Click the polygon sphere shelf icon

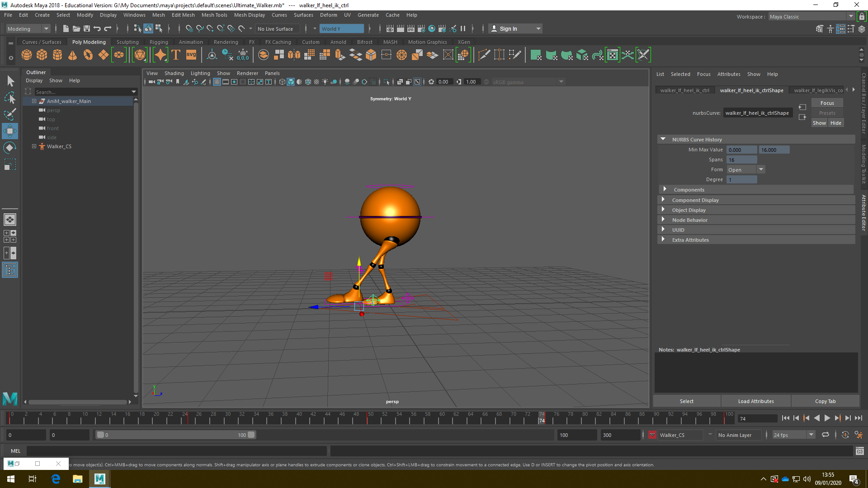coord(27,55)
